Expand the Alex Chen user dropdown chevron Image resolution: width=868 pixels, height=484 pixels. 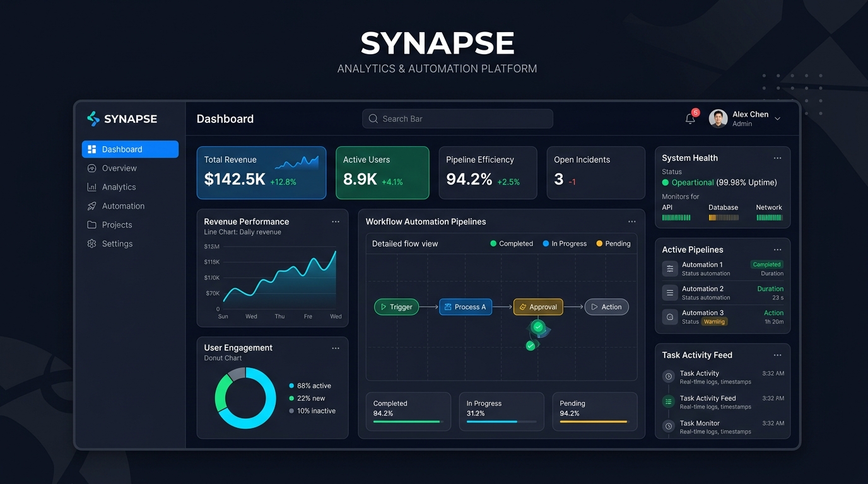point(777,118)
